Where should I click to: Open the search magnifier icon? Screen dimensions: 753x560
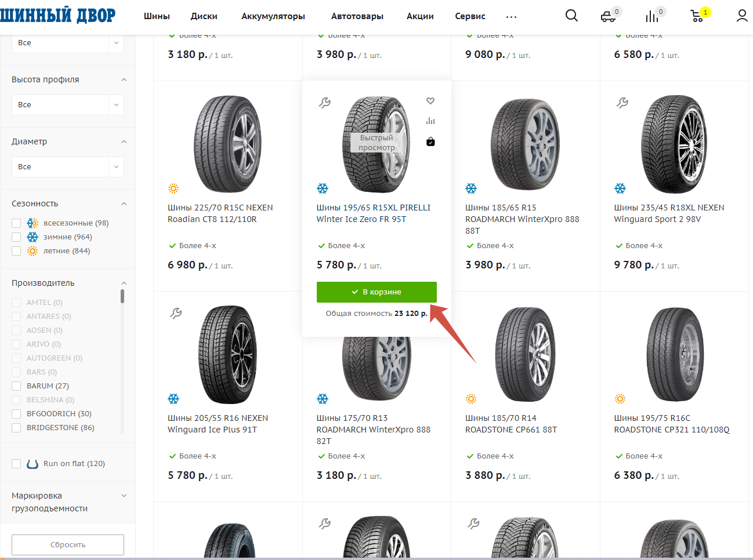coord(571,16)
